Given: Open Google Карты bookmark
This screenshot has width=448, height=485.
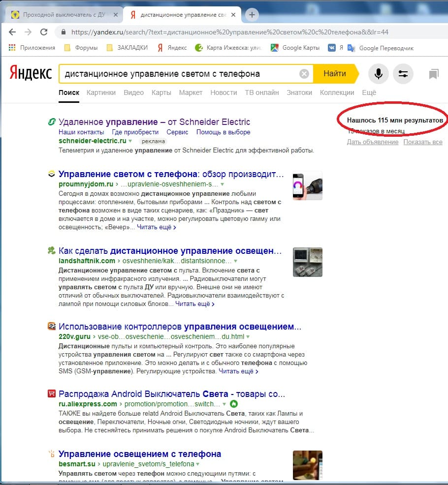Looking at the screenshot, I should pos(295,48).
